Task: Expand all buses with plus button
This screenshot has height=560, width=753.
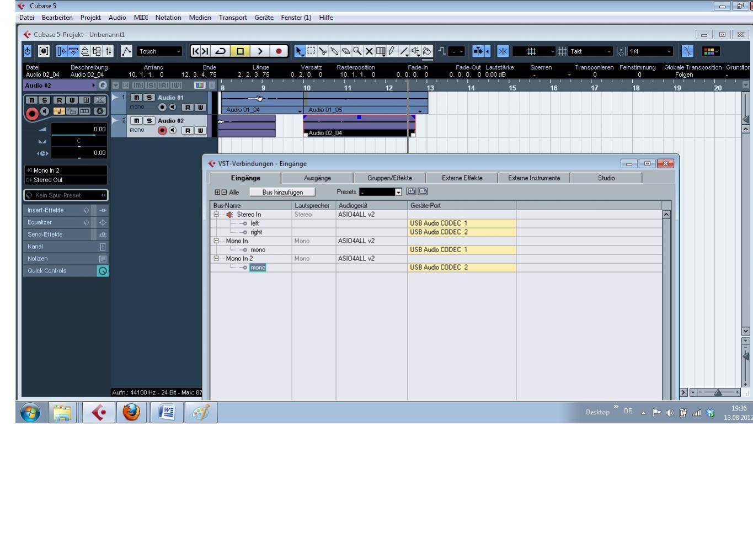Action: [217, 192]
